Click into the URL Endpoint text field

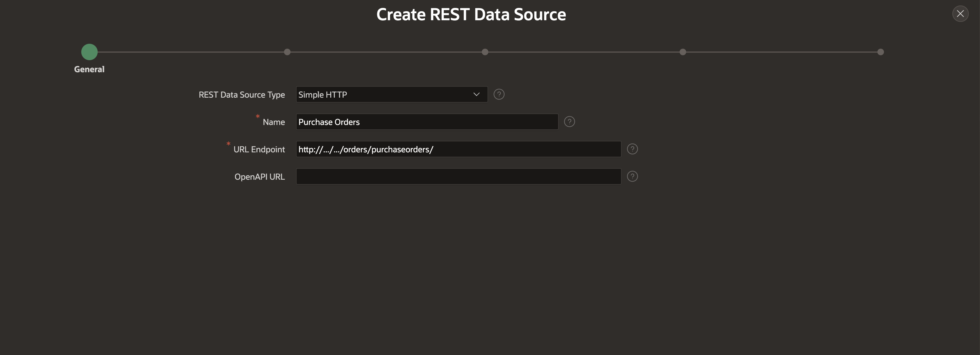pyautogui.click(x=458, y=149)
